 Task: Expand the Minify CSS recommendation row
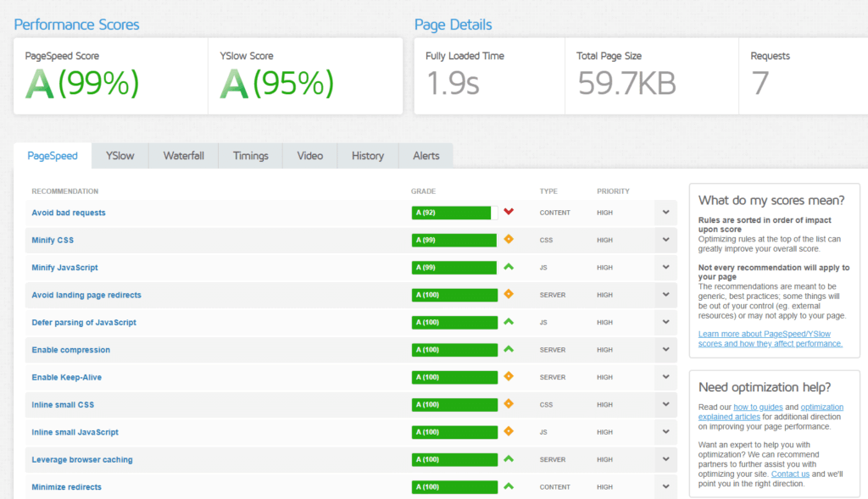coord(665,240)
